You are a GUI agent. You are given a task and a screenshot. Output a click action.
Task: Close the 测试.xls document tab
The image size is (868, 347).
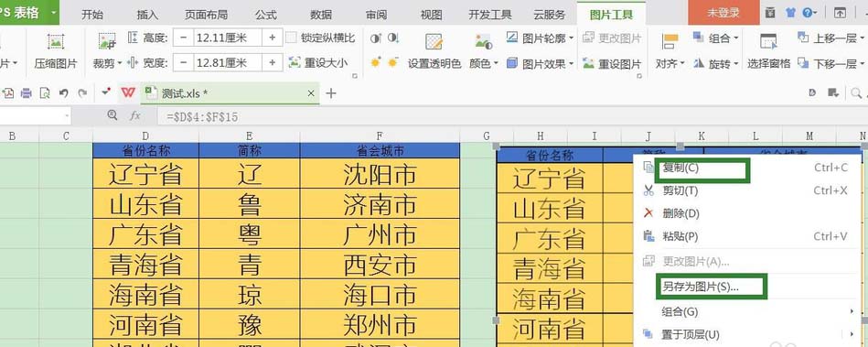(311, 93)
